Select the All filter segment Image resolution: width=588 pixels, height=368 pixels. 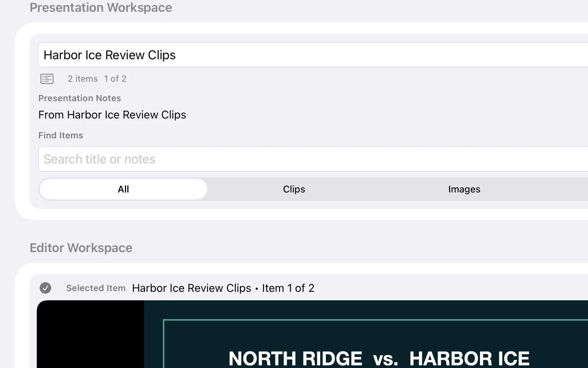pyautogui.click(x=123, y=189)
